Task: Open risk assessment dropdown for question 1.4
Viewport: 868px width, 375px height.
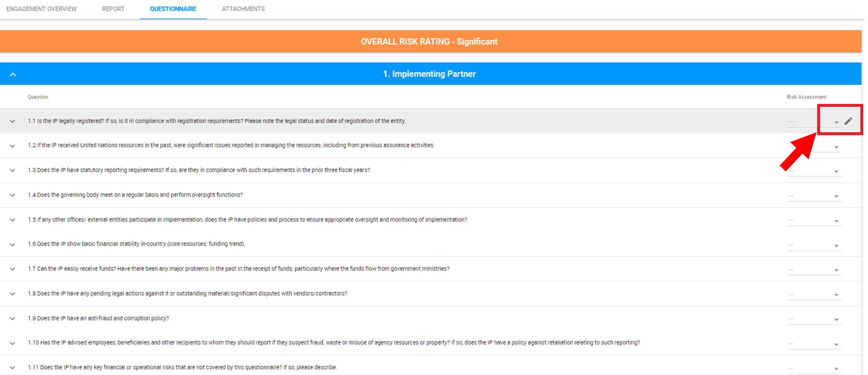Action: [x=814, y=196]
